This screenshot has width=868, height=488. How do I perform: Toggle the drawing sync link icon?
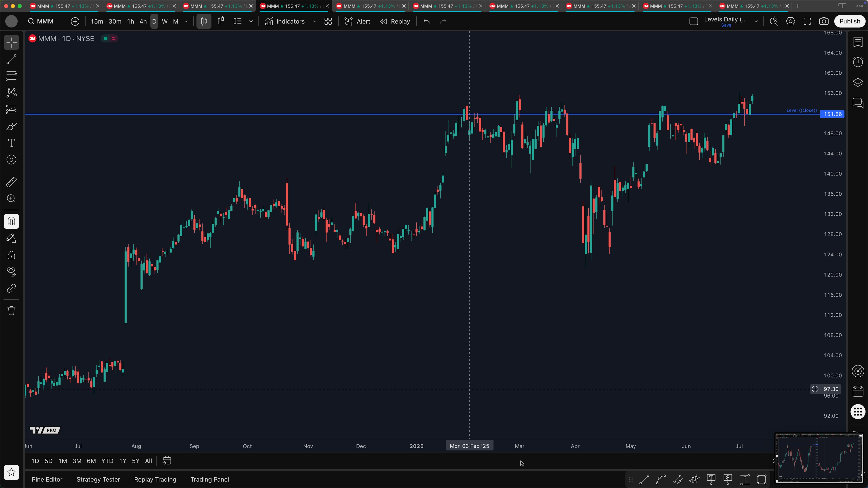pos(12,288)
